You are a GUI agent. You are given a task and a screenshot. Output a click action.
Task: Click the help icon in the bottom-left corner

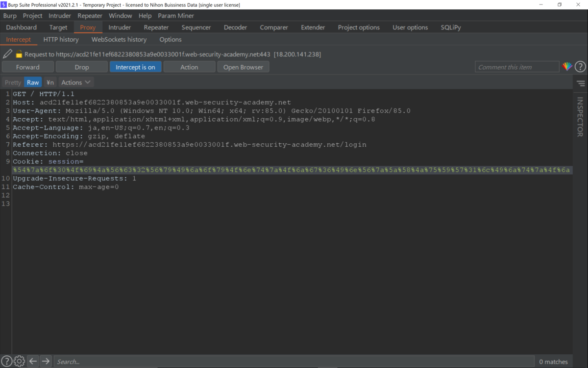click(x=7, y=361)
